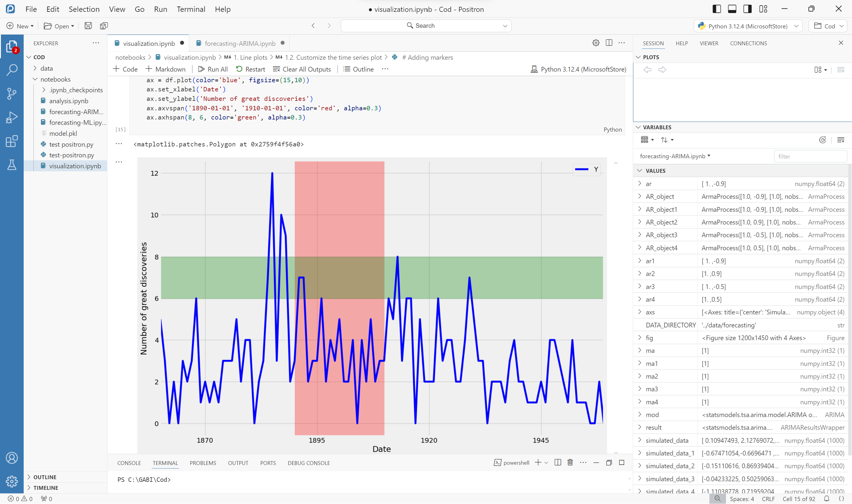Open Manage gear in activity bar
Image resolution: width=852 pixels, height=504 pixels.
[x=12, y=481]
